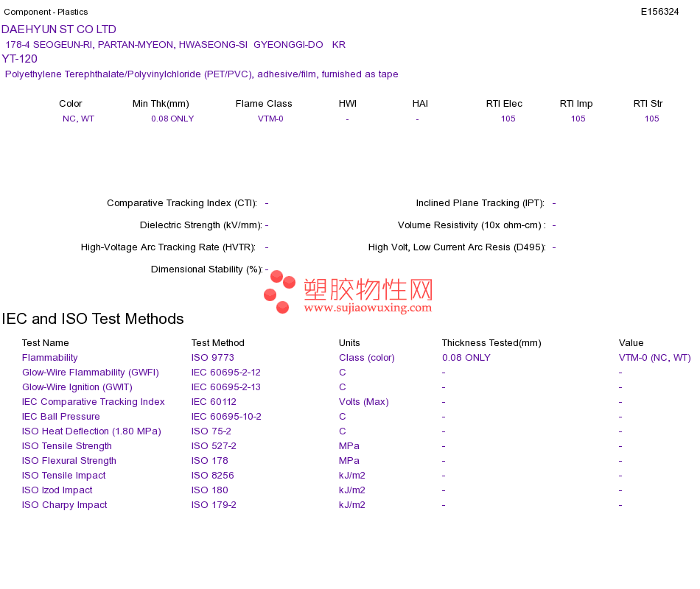Click the Flame Class column header

coord(264,104)
